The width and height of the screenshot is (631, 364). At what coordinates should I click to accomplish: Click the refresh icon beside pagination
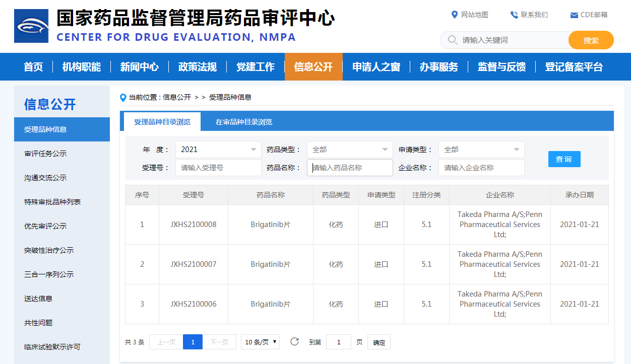click(x=295, y=342)
